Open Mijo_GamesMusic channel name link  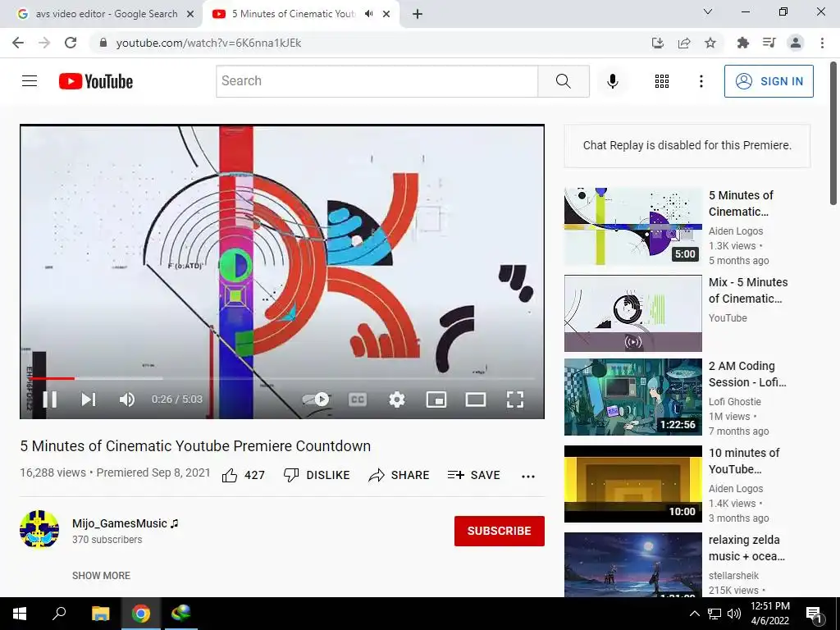(x=120, y=523)
